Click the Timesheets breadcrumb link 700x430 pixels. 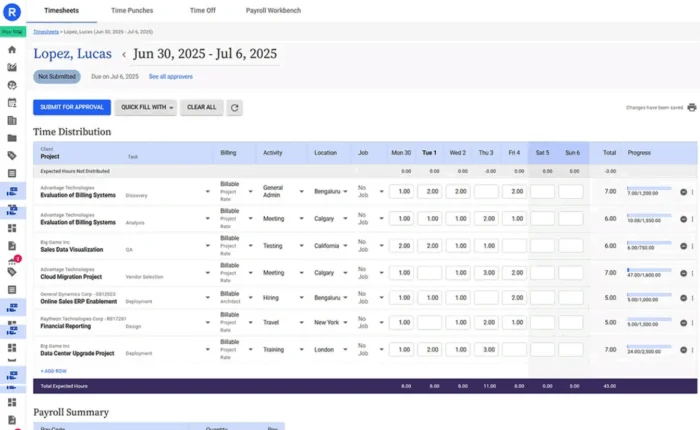click(x=46, y=32)
